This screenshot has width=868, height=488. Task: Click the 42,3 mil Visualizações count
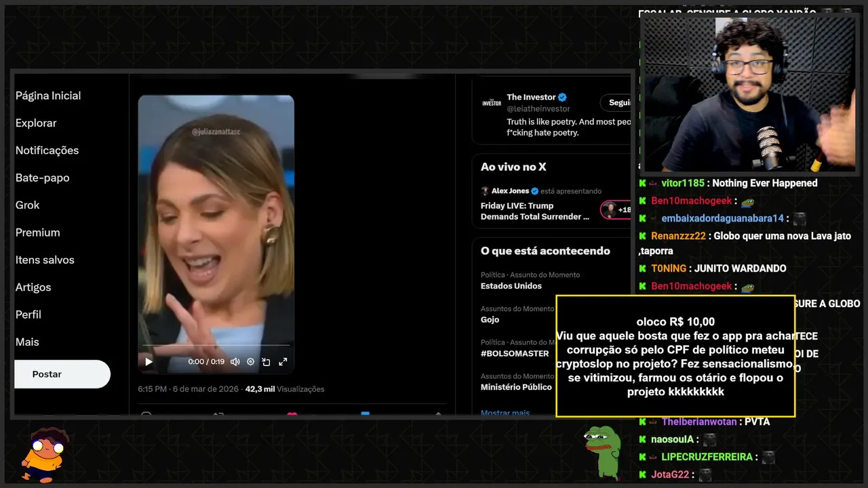285,389
